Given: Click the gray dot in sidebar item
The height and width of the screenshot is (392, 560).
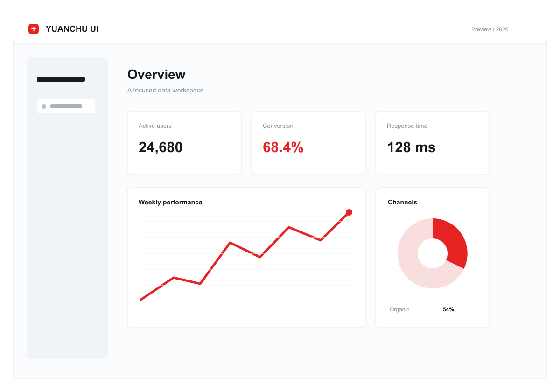Looking at the screenshot, I should pos(44,106).
